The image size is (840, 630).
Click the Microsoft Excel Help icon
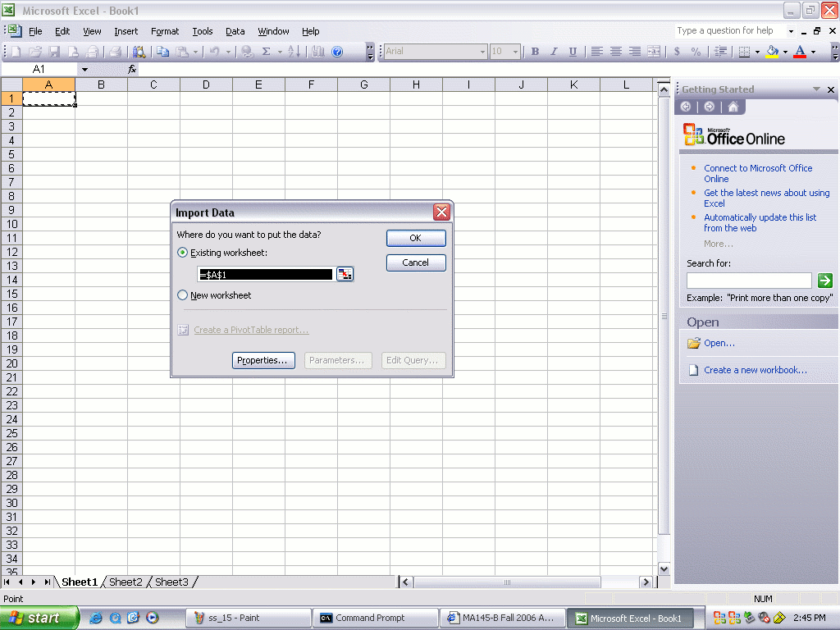(x=337, y=52)
